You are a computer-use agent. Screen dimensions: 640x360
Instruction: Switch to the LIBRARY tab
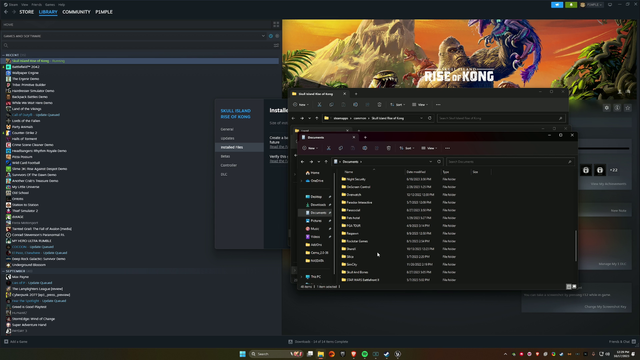(48, 12)
